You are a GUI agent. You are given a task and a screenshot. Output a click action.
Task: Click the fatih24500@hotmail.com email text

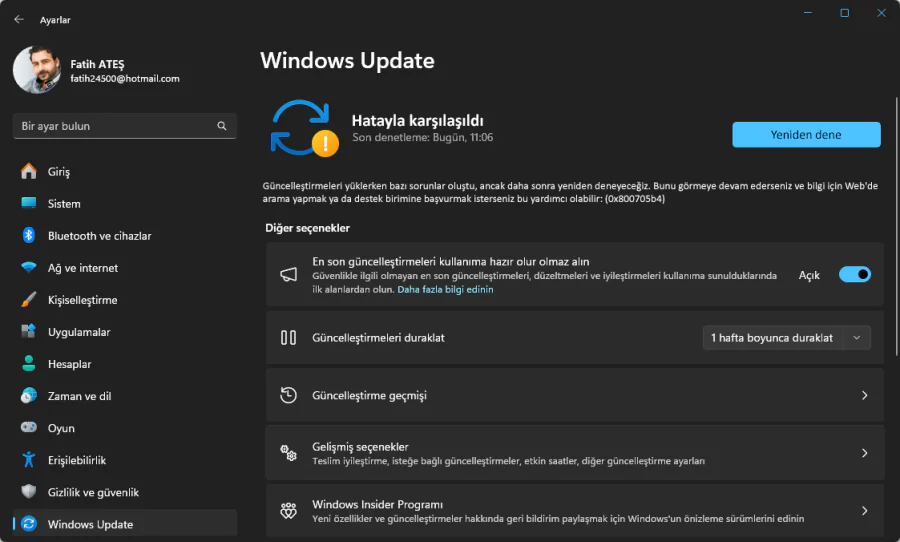tap(125, 79)
